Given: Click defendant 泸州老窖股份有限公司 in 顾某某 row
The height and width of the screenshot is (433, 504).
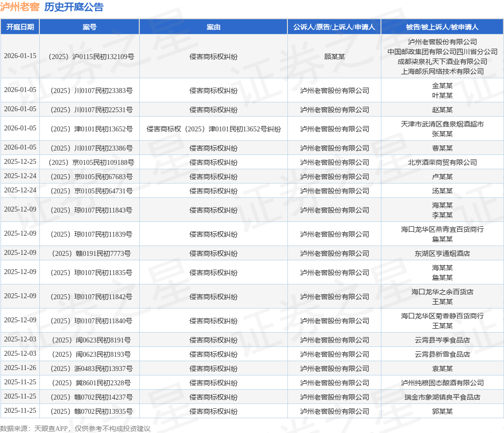Looking at the screenshot, I should tap(442, 42).
